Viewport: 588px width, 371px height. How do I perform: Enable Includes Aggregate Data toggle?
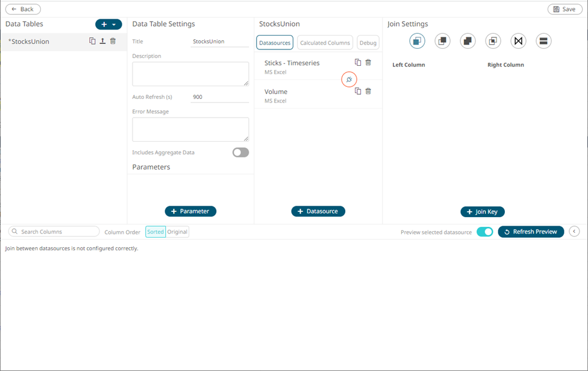coord(240,153)
